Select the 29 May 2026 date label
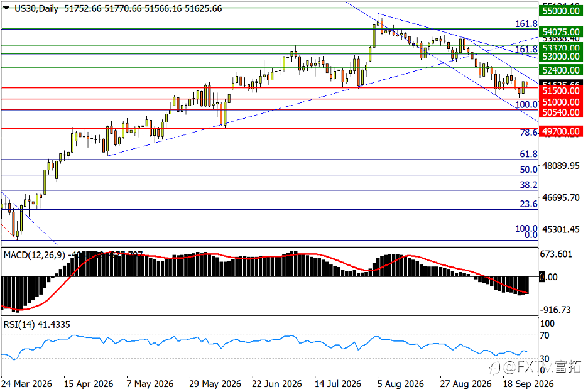Image resolution: width=588 pixels, height=392 pixels. 215,384
